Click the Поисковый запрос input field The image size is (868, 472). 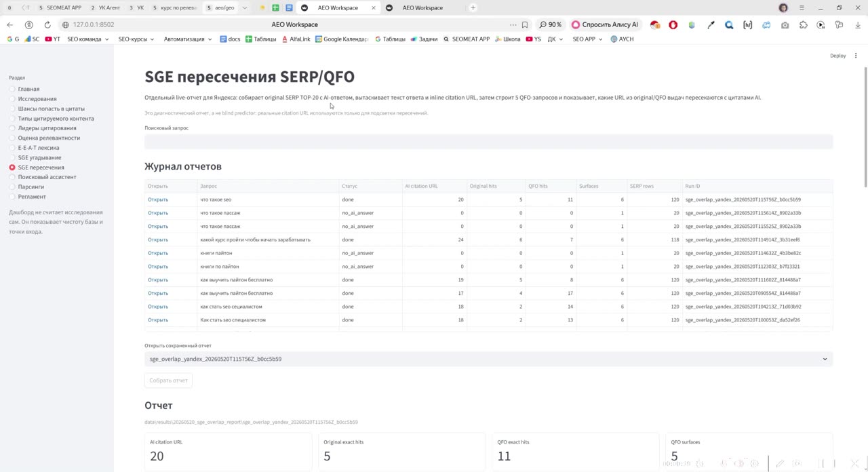click(488, 141)
